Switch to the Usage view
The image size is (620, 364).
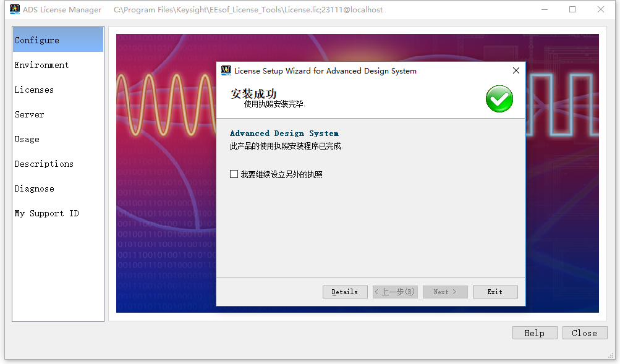coord(58,139)
